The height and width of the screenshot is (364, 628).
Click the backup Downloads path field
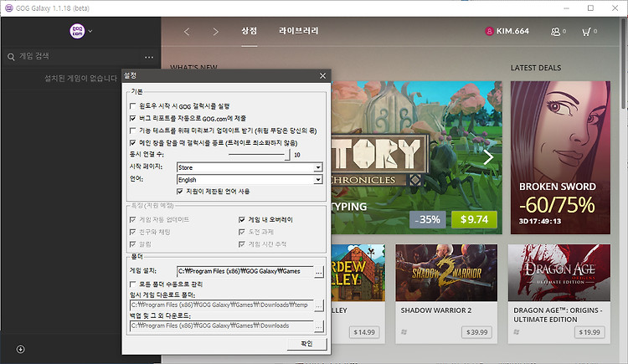(x=222, y=326)
